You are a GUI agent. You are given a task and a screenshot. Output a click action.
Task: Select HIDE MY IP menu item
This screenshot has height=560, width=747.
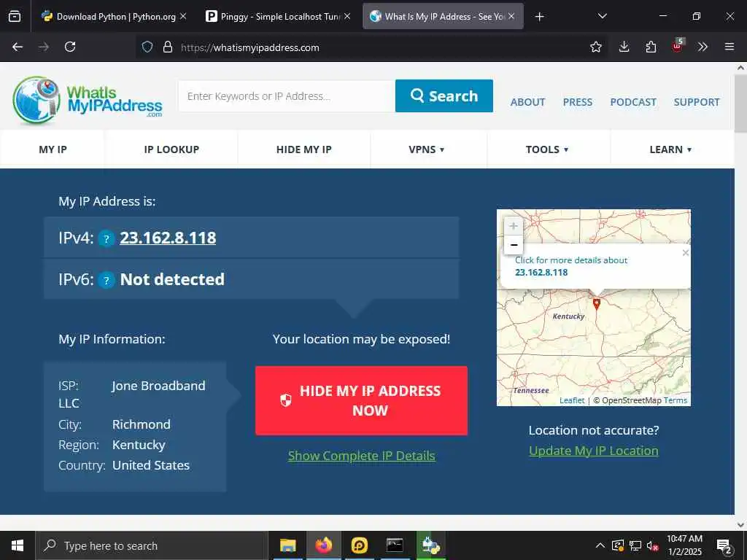304,149
